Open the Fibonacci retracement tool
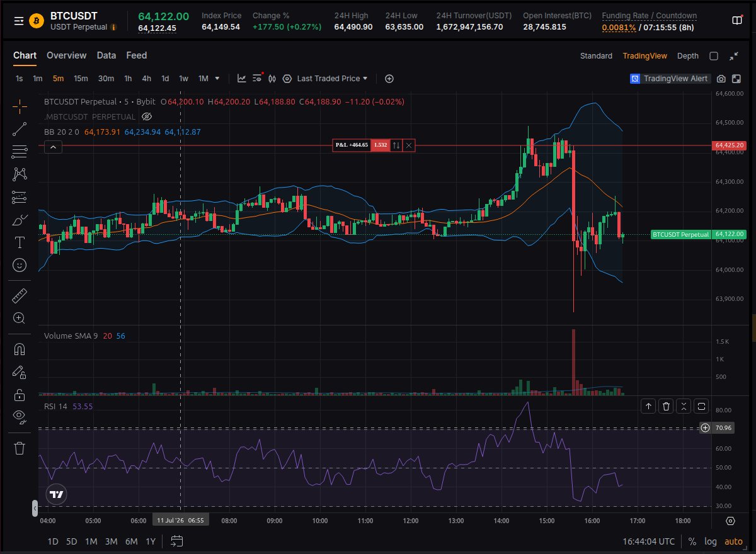756x554 pixels. pos(20,151)
